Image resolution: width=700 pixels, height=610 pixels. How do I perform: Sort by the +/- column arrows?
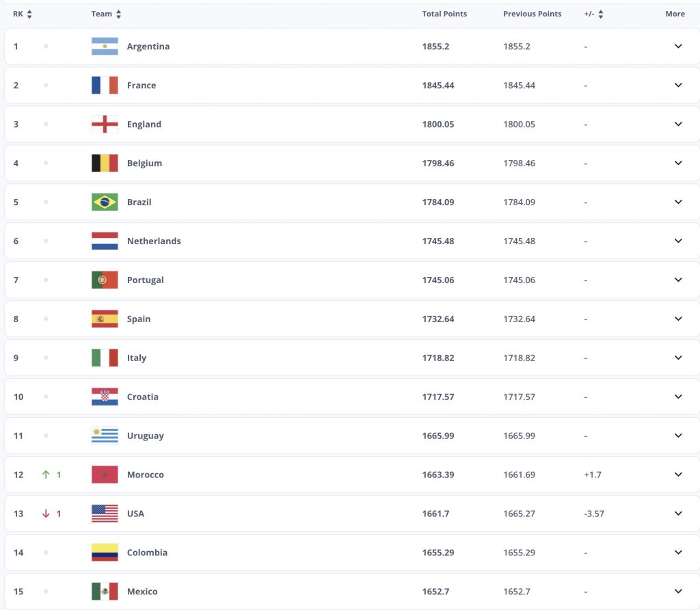600,14
